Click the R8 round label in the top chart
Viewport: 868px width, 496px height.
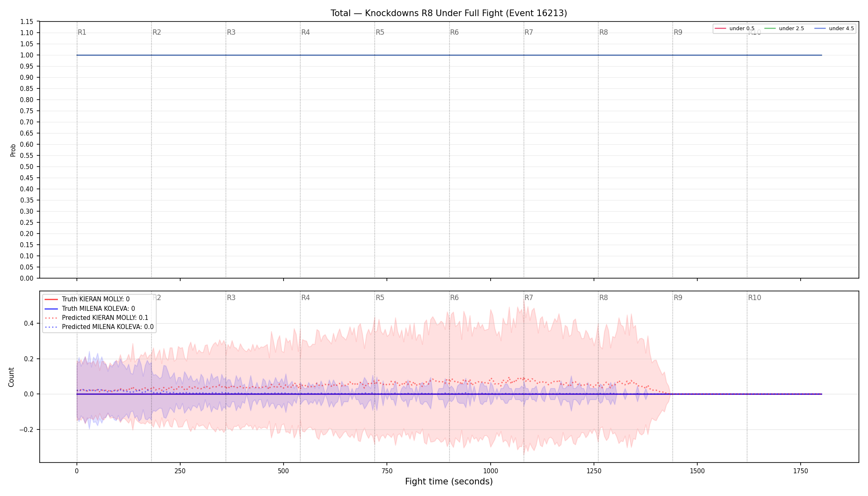coord(603,32)
